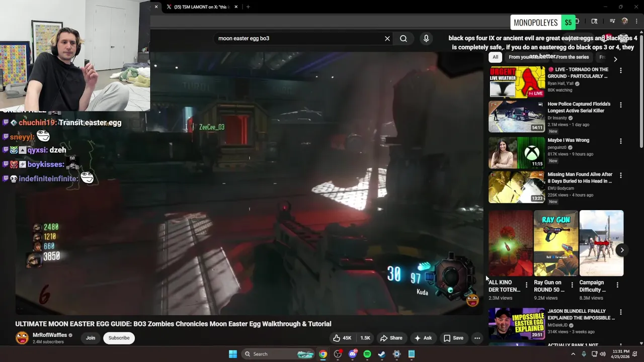Open the OBS icon in taskbar
644x362 pixels.
[x=338, y=354]
